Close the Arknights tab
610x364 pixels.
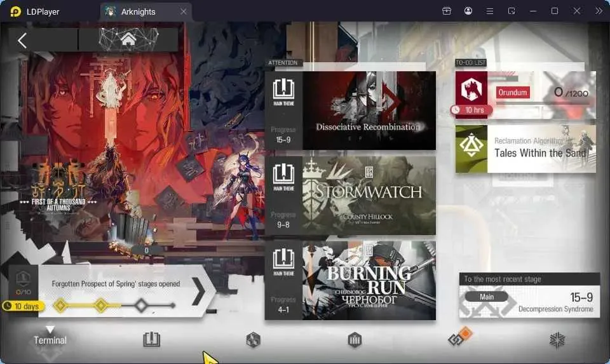(184, 11)
